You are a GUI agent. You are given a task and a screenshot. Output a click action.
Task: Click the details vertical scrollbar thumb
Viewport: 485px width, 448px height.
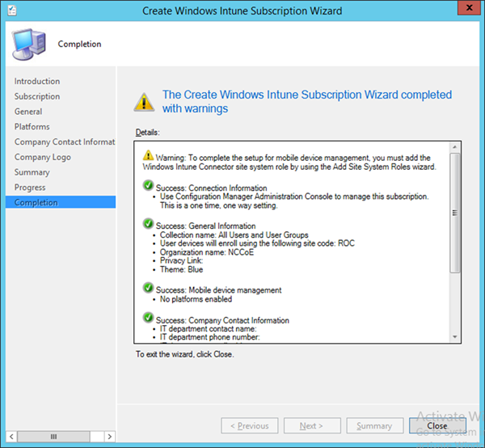[454, 213]
